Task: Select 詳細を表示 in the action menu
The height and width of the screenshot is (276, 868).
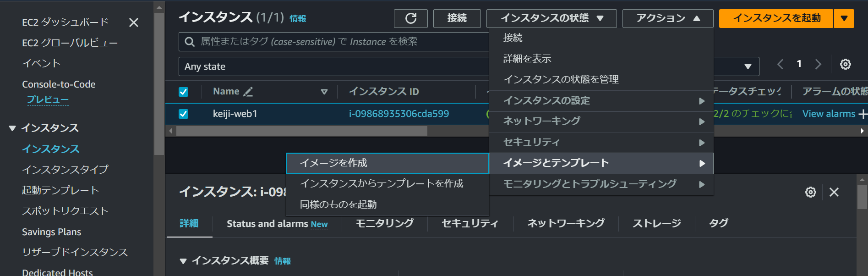Action: click(601, 59)
